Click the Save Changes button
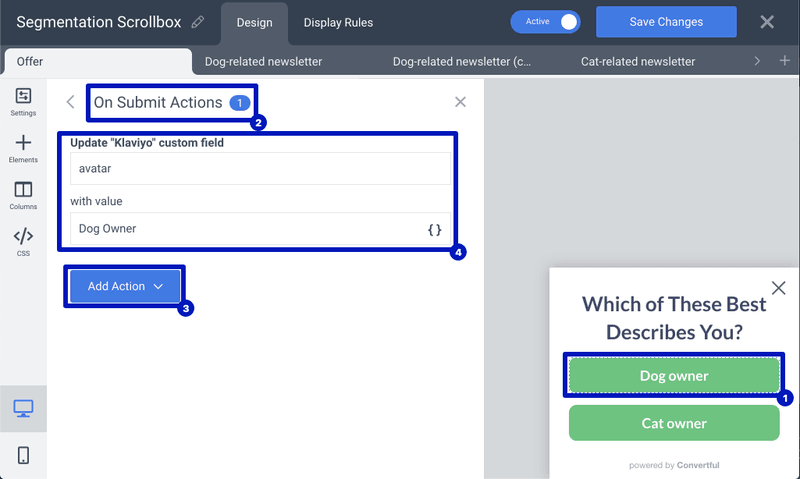 (666, 22)
